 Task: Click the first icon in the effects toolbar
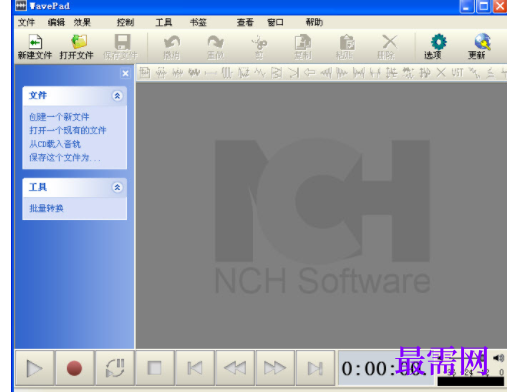pyautogui.click(x=145, y=72)
